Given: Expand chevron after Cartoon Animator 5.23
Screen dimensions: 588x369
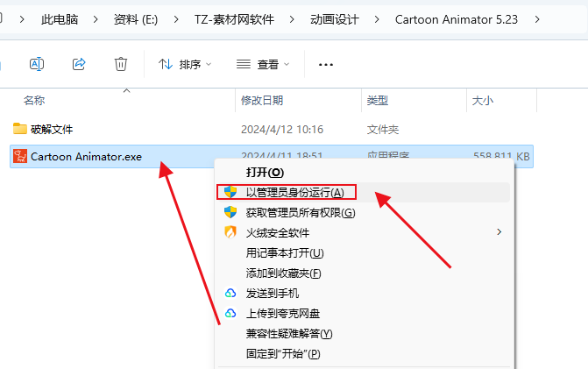Looking at the screenshot, I should pos(537,19).
